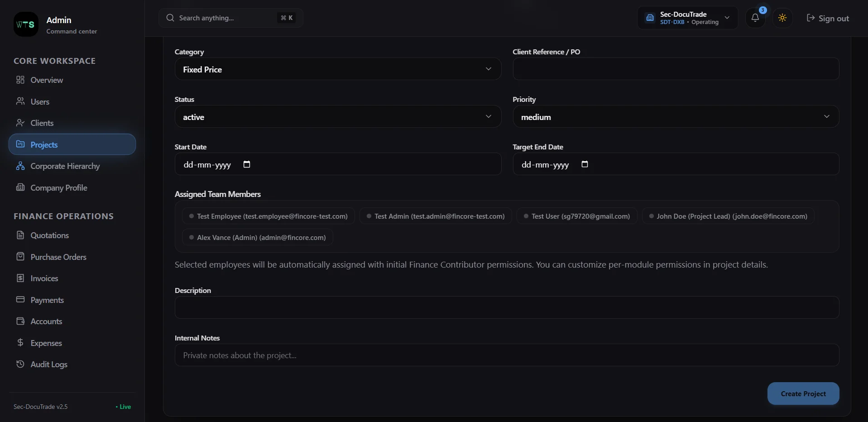Click the Live status indicator
The width and height of the screenshot is (868, 422).
123,407
